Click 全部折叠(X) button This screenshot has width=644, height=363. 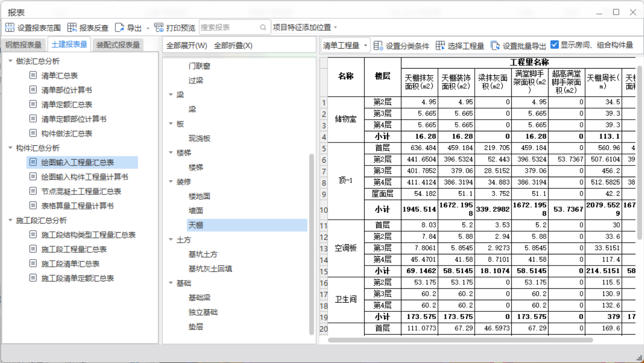click(x=233, y=45)
